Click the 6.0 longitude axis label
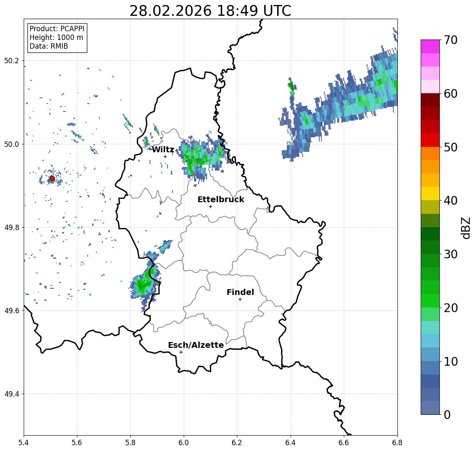This screenshot has width=476, height=451. tap(184, 443)
